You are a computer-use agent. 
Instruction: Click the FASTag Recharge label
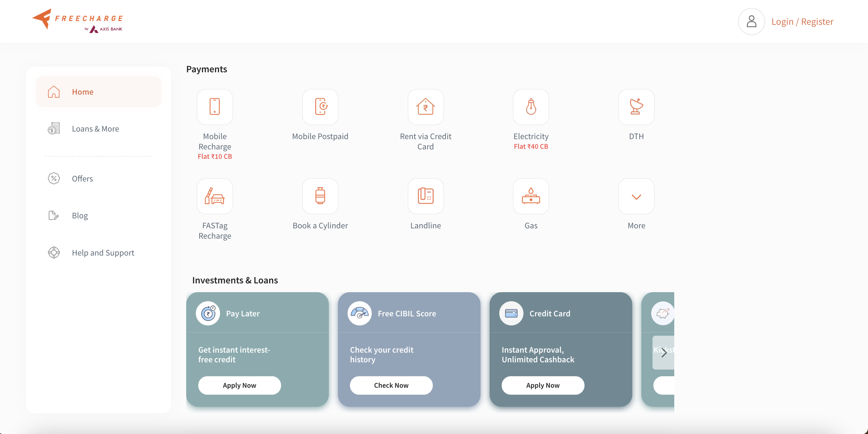pos(215,231)
